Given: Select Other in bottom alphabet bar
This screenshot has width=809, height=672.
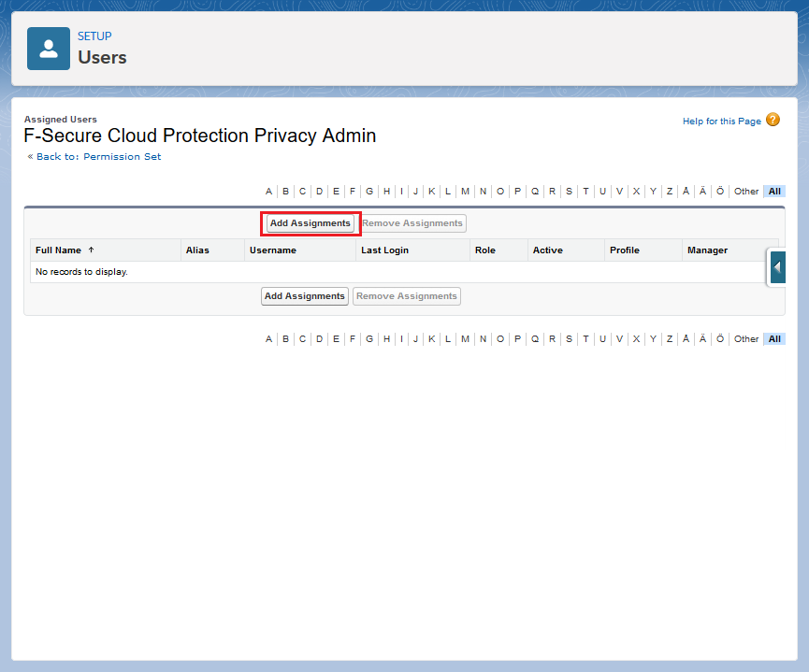Looking at the screenshot, I should point(746,339).
